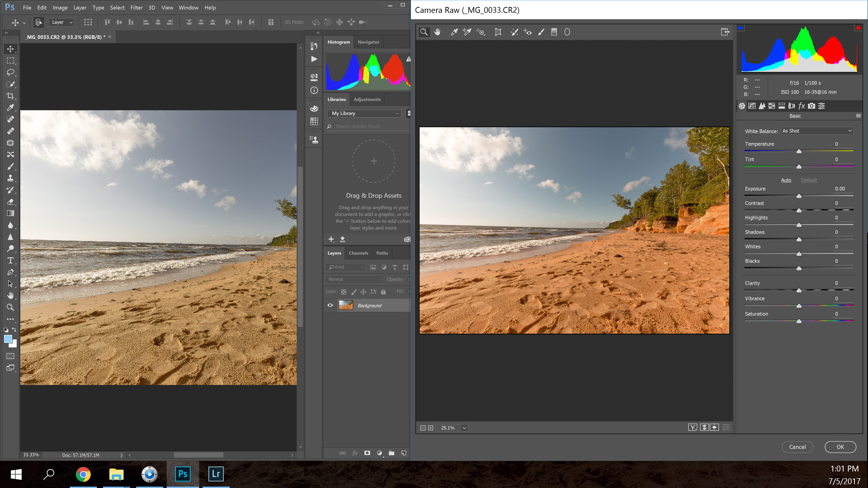Click the Temperature slider handle
This screenshot has height=488, width=868.
[799, 151]
